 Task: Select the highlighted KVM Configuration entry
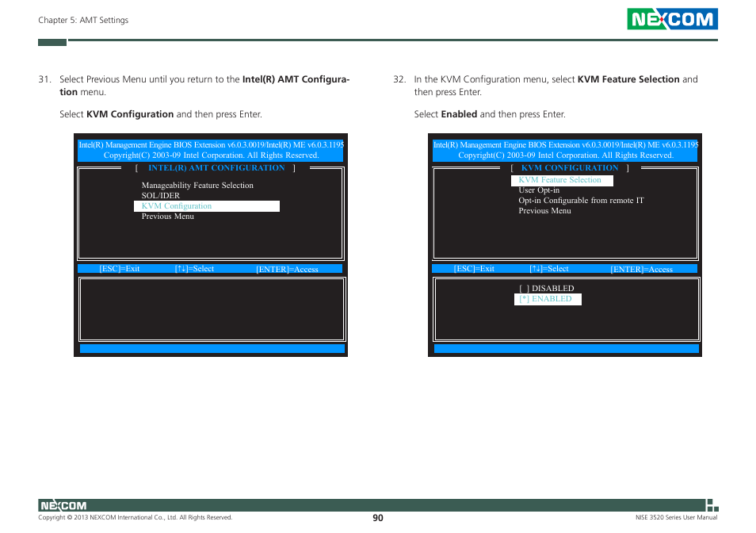coord(207,206)
